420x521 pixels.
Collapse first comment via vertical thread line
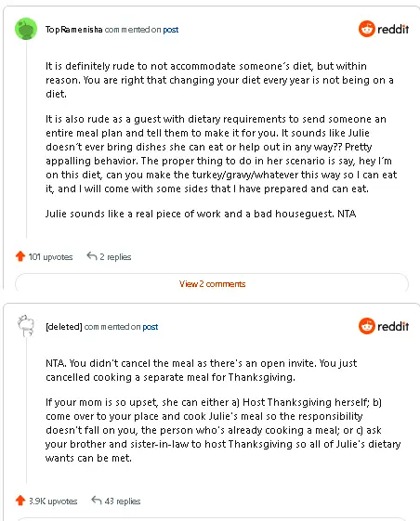point(26,139)
